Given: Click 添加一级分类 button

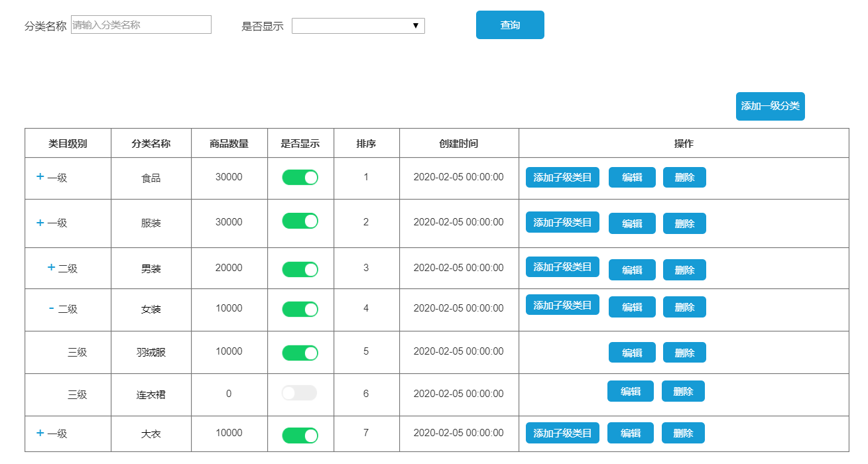Looking at the screenshot, I should pyautogui.click(x=770, y=106).
